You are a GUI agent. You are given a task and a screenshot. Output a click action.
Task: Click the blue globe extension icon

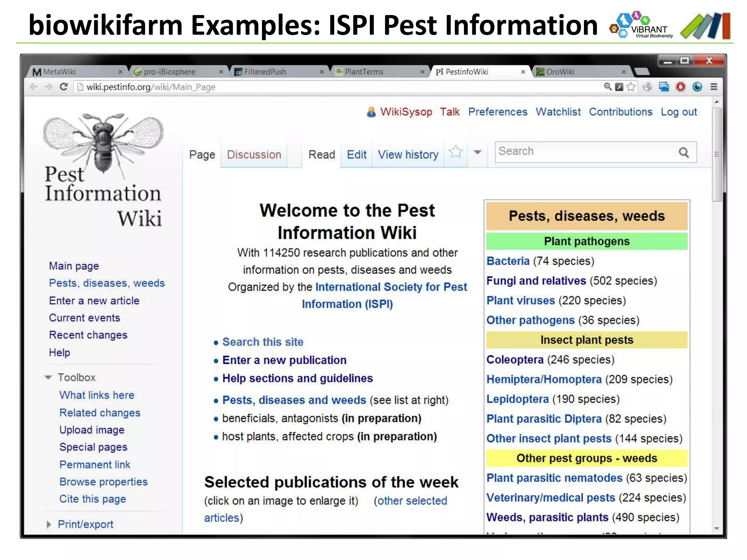click(697, 87)
